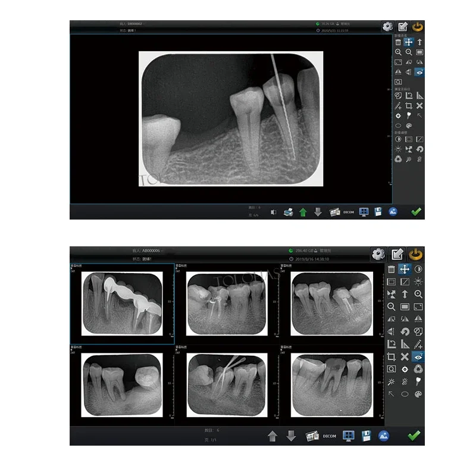Select the pan/move tool in upper window

tap(409, 42)
